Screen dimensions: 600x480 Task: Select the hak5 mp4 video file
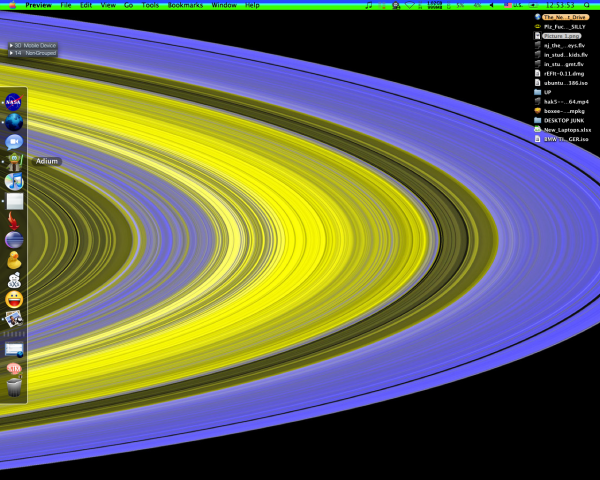(x=559, y=102)
